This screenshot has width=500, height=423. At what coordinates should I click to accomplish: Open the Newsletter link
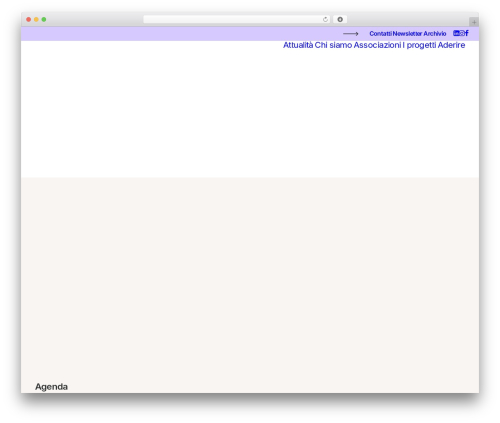tap(407, 34)
